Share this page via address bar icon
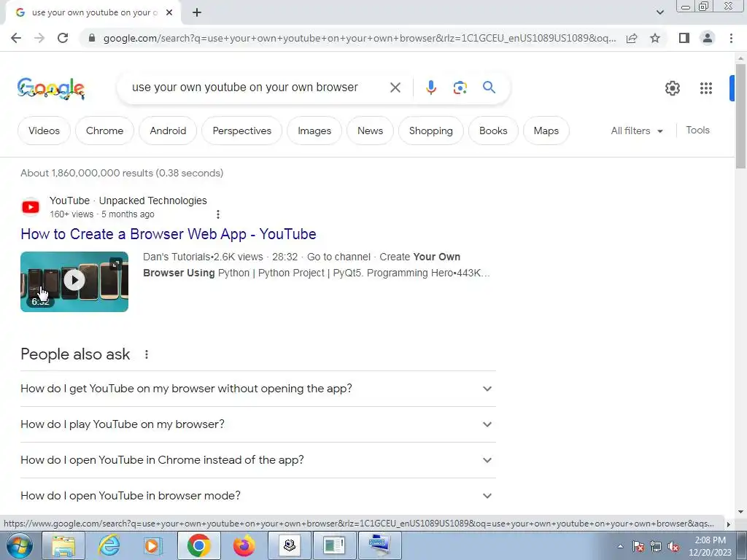 tap(632, 38)
